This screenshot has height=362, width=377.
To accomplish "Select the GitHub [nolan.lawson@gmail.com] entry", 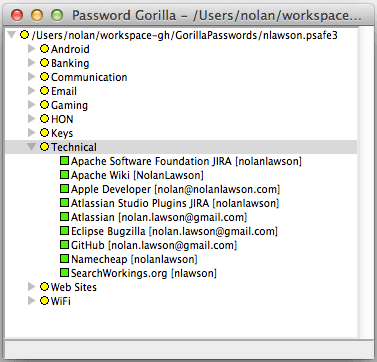I will point(154,245).
